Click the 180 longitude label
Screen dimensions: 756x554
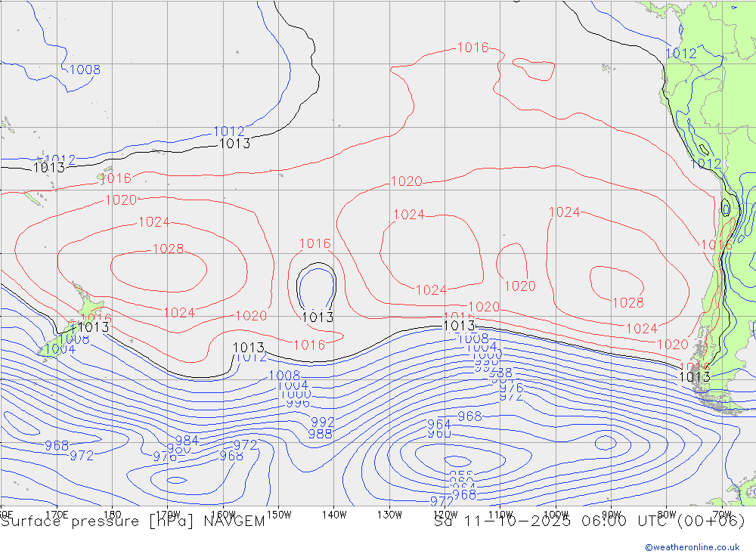click(113, 515)
